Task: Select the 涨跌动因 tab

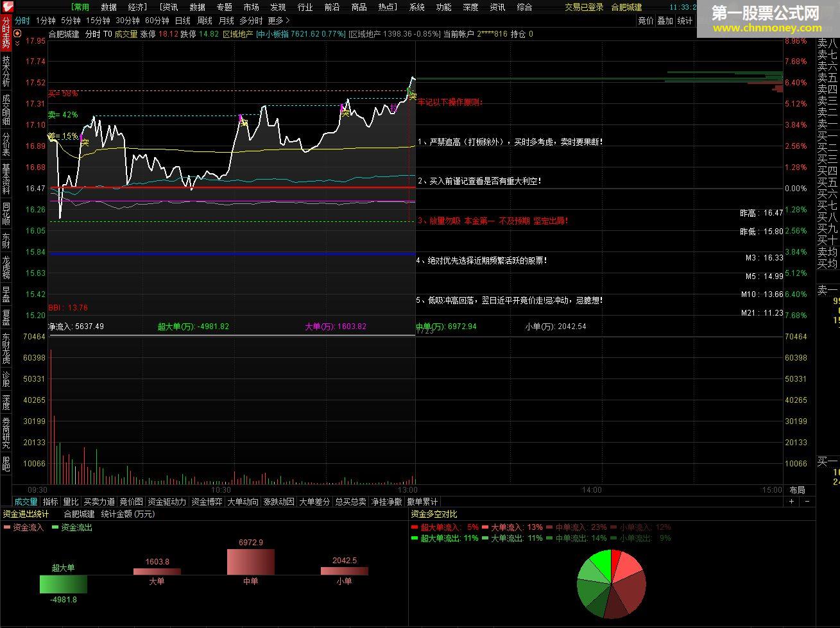Action: point(279,502)
